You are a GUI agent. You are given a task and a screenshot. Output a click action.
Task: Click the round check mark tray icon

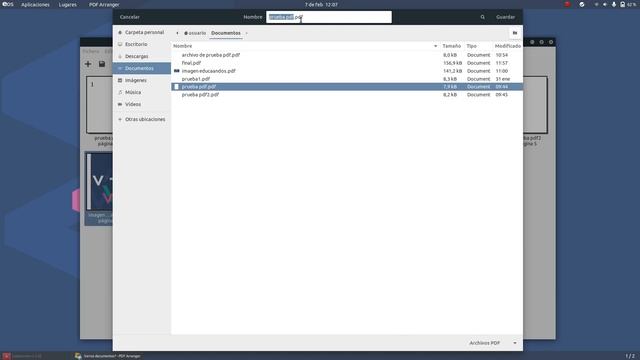pos(582,4)
